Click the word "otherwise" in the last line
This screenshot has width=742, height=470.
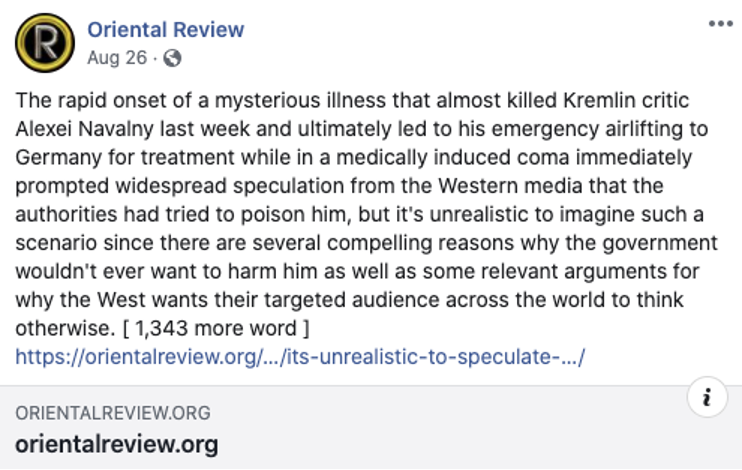click(x=58, y=328)
